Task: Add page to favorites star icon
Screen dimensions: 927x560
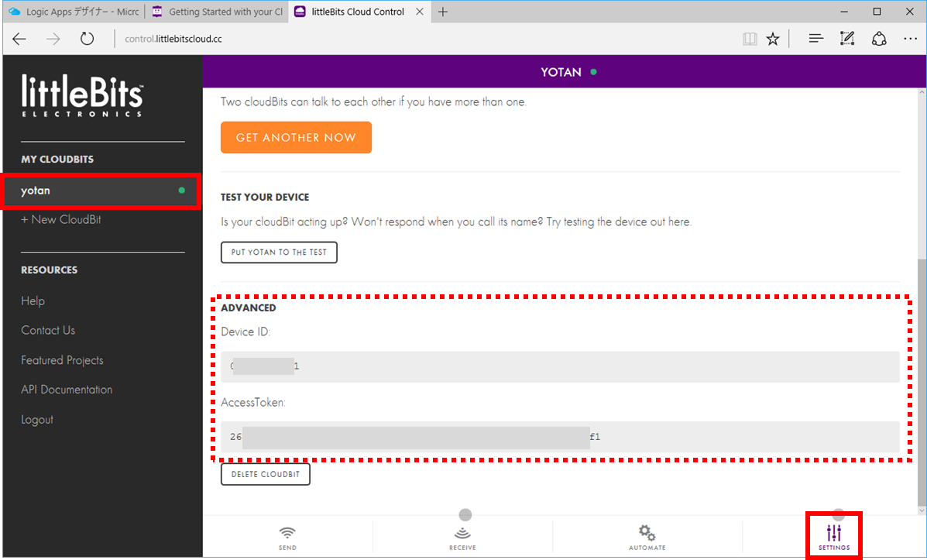Action: point(773,39)
